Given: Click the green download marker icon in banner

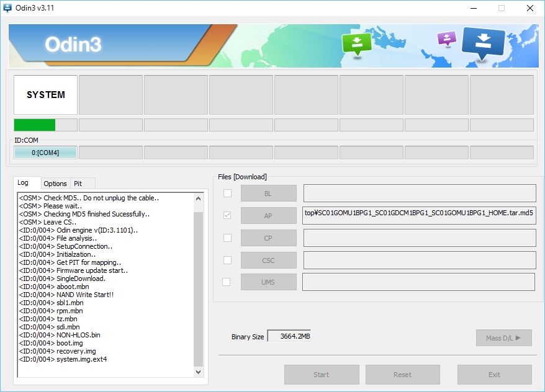Looking at the screenshot, I should [357, 45].
